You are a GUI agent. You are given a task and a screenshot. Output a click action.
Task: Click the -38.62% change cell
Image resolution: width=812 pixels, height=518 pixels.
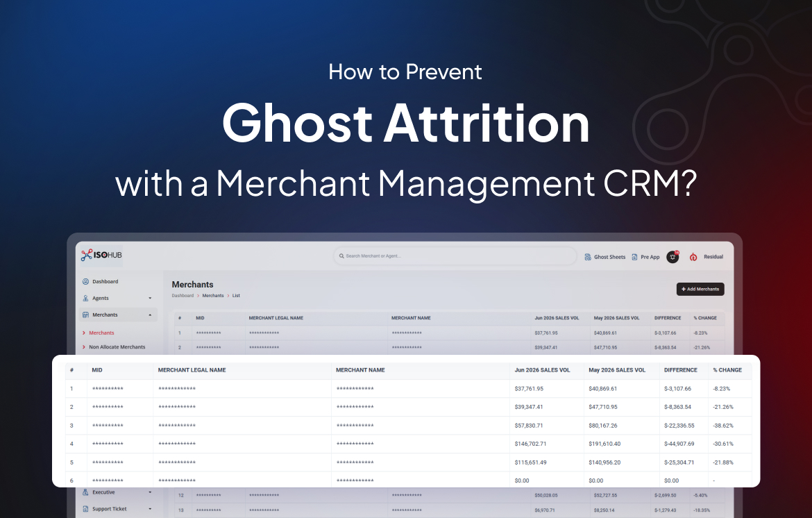723,425
